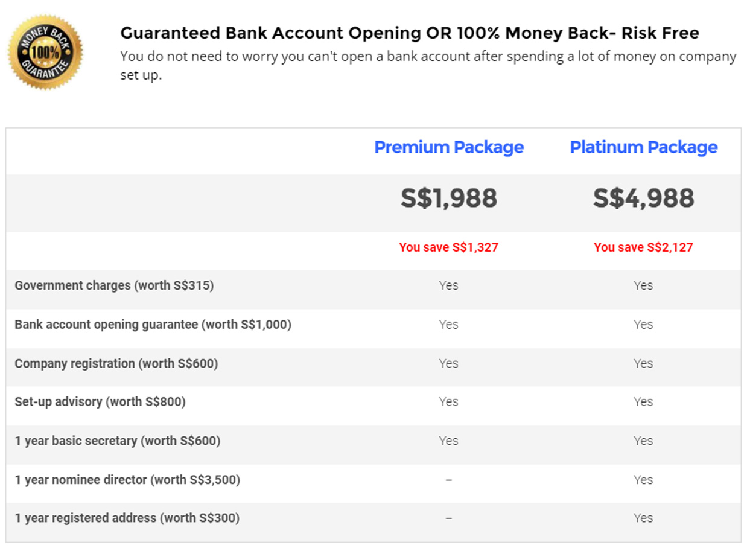Click the You save S$1,327 text
The height and width of the screenshot is (560, 747).
pos(449,247)
